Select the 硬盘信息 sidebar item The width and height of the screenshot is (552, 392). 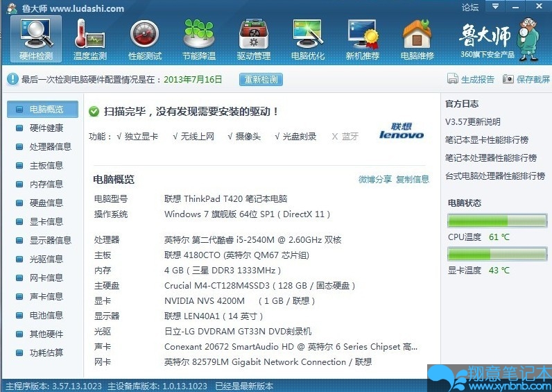42,203
